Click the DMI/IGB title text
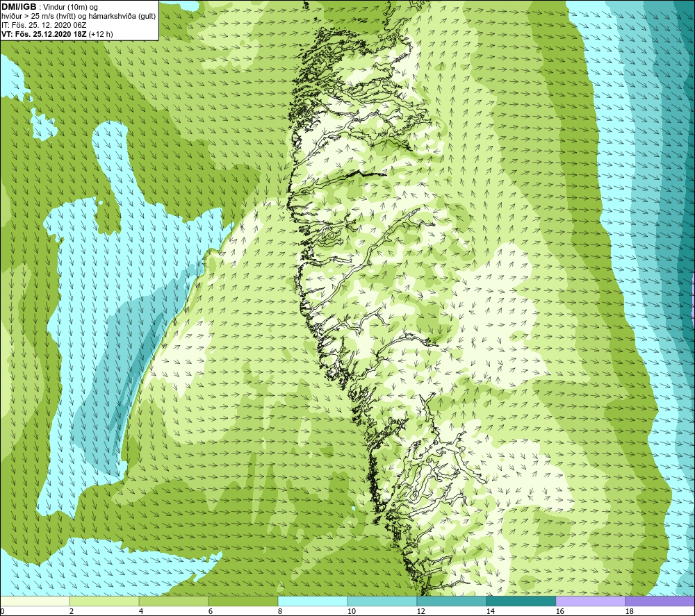This screenshot has height=616, width=695. click(19, 7)
